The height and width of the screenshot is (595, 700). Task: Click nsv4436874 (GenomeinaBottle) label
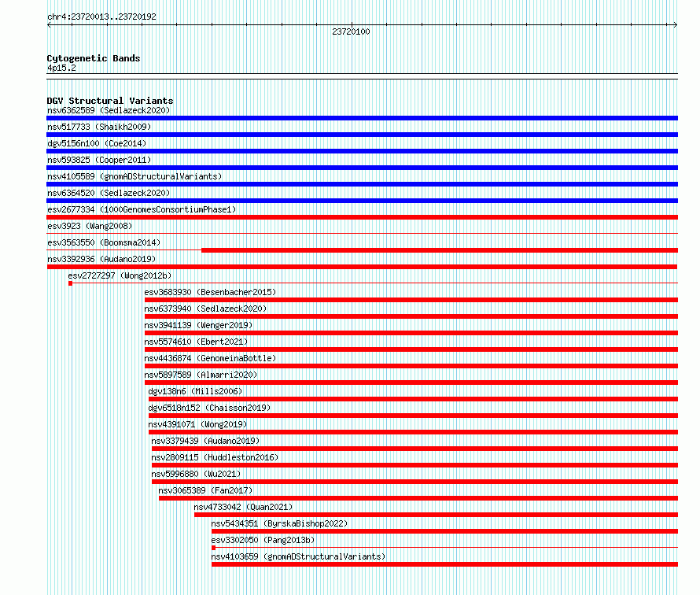(210, 358)
